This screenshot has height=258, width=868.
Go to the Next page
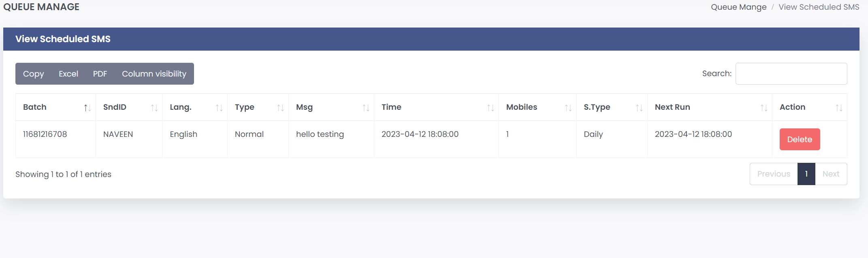[x=831, y=174]
